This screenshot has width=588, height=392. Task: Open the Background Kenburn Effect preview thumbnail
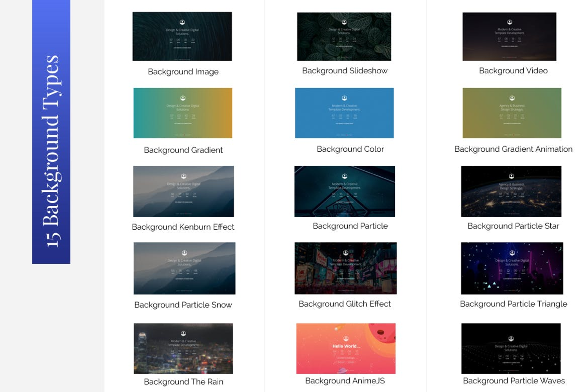click(183, 191)
